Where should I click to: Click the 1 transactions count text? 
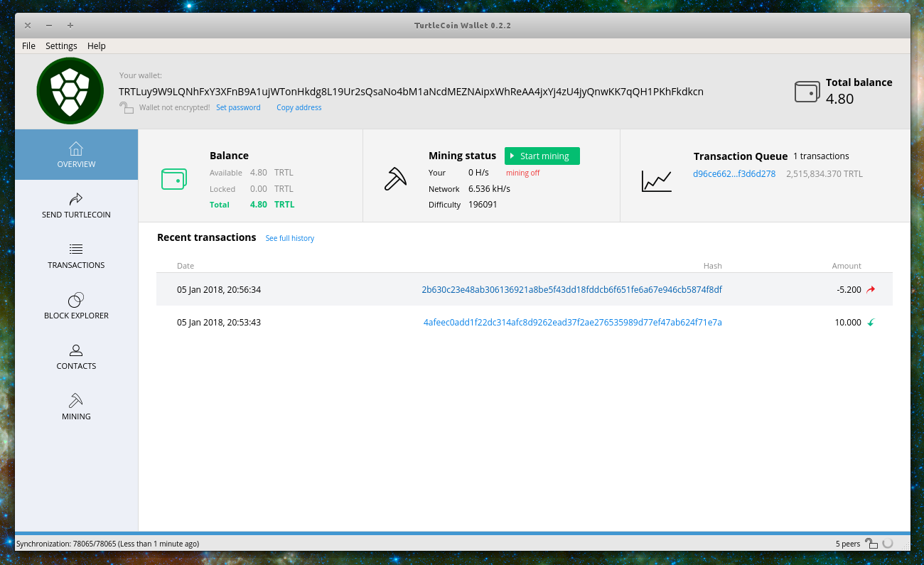tap(821, 156)
